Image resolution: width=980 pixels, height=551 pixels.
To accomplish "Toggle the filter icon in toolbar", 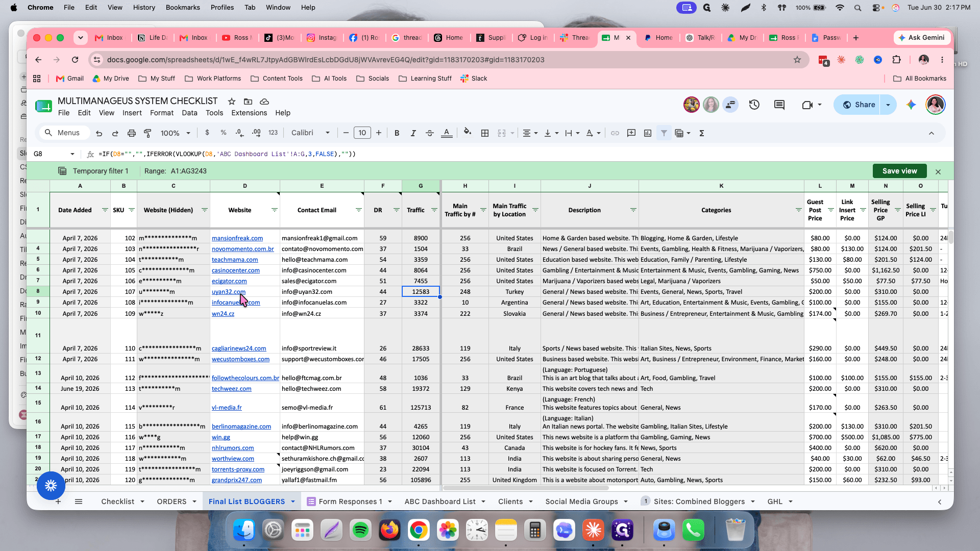I will click(x=664, y=133).
